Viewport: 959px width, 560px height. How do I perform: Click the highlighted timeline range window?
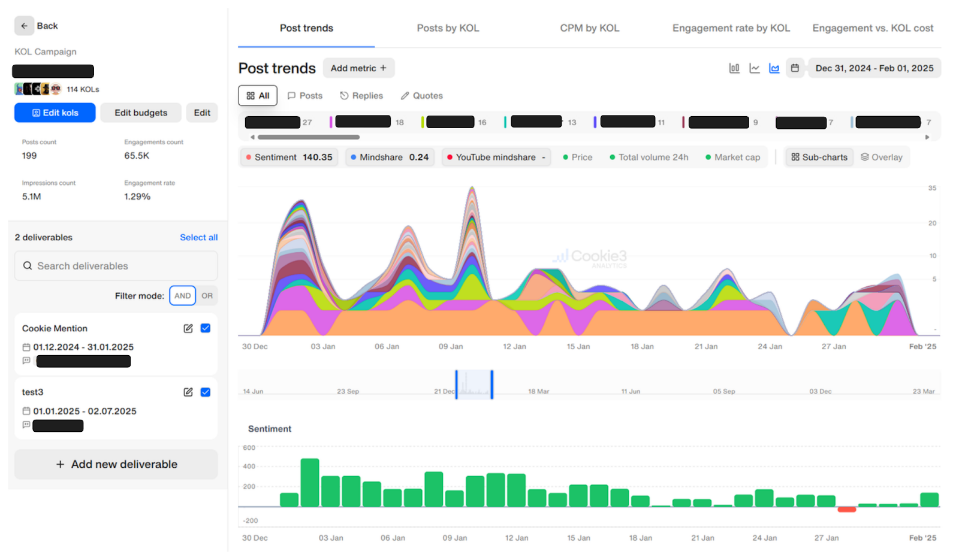474,385
